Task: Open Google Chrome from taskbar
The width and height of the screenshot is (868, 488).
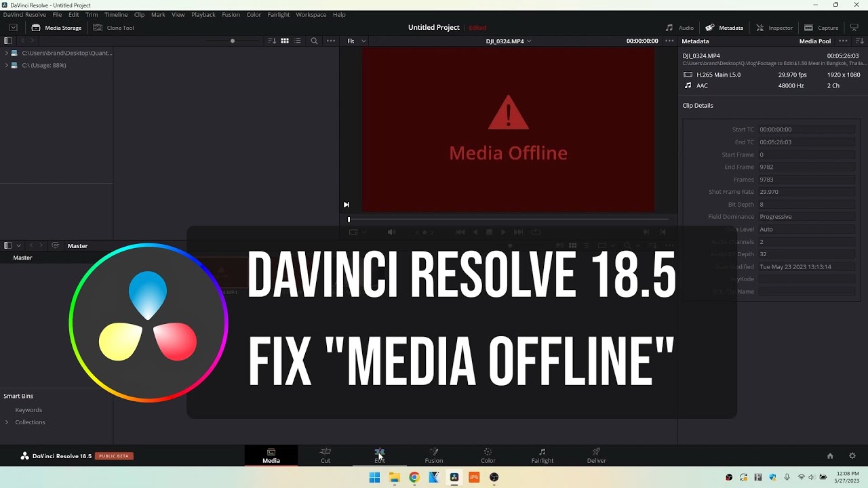Action: coord(414,477)
